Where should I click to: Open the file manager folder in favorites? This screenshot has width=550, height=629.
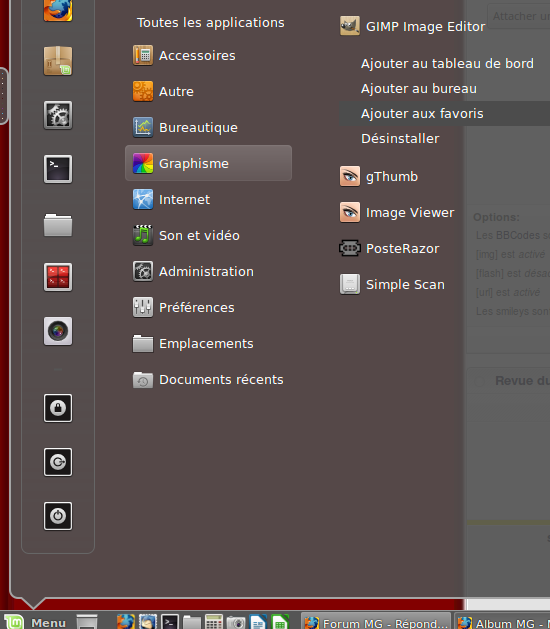pos(58,225)
